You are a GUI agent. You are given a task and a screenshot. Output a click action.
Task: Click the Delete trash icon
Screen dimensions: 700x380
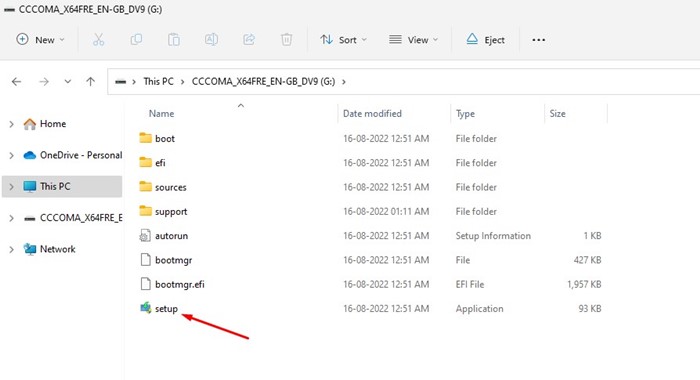(286, 40)
